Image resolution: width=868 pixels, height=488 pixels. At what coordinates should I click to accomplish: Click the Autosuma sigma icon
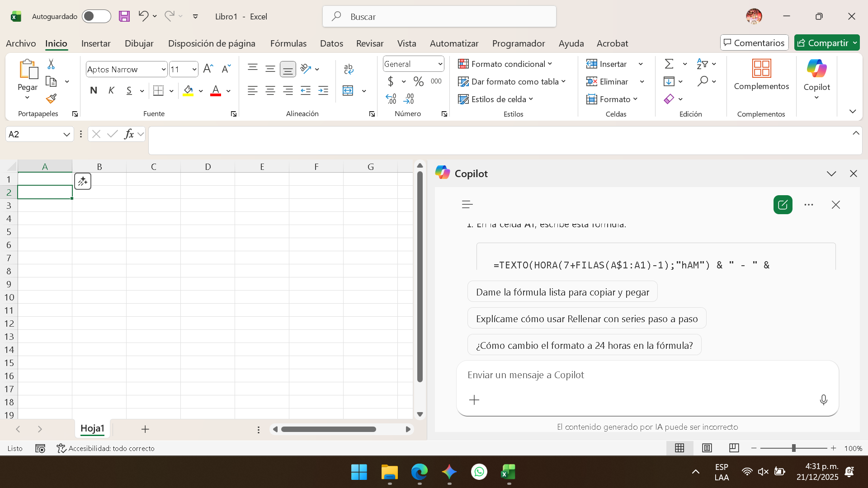point(669,63)
